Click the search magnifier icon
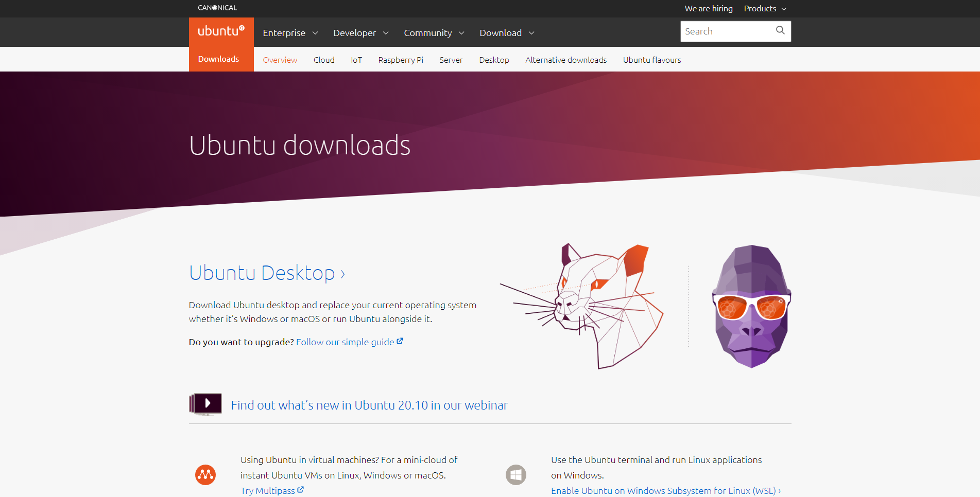The height and width of the screenshot is (497, 980). (780, 30)
